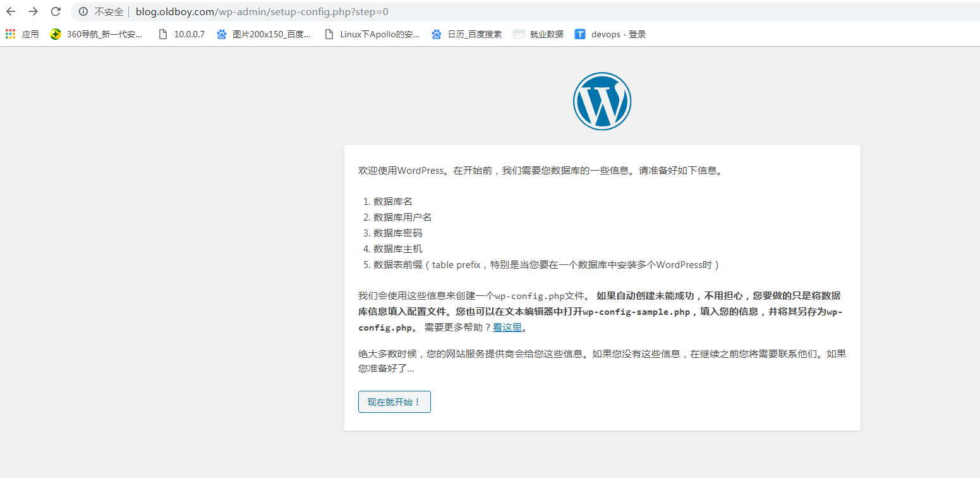The width and height of the screenshot is (980, 478).
Task: Click the address bar URL blog.oldboy.com
Action: pyautogui.click(x=262, y=11)
